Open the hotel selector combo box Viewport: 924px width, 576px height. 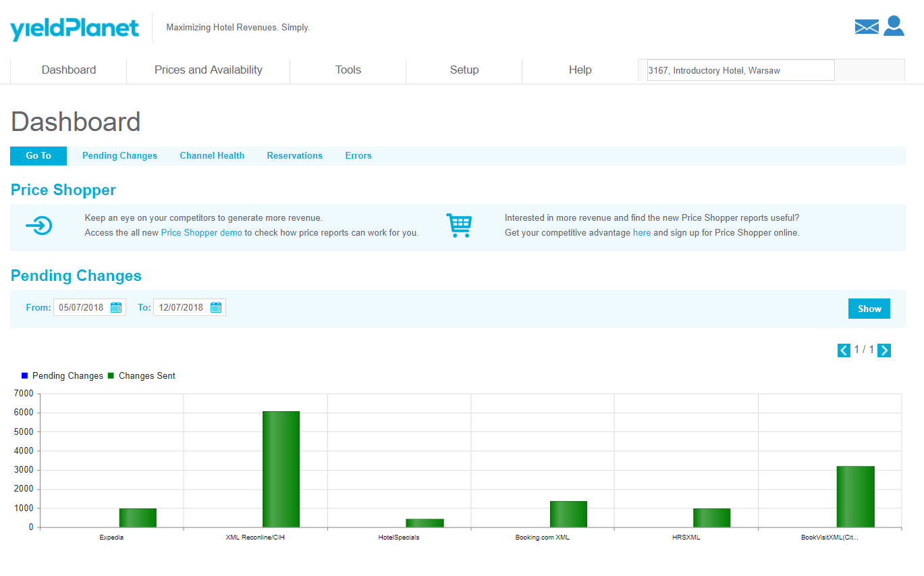point(740,70)
